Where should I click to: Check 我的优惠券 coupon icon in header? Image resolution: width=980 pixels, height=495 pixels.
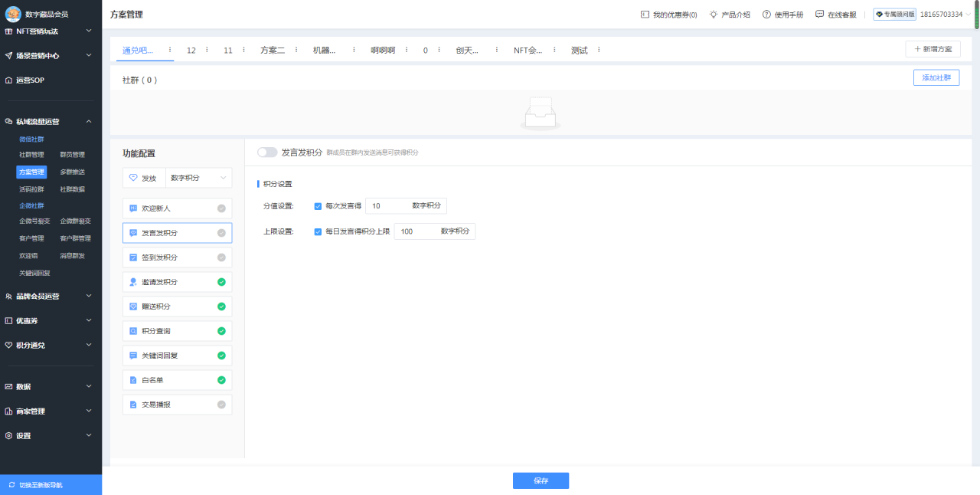(645, 13)
